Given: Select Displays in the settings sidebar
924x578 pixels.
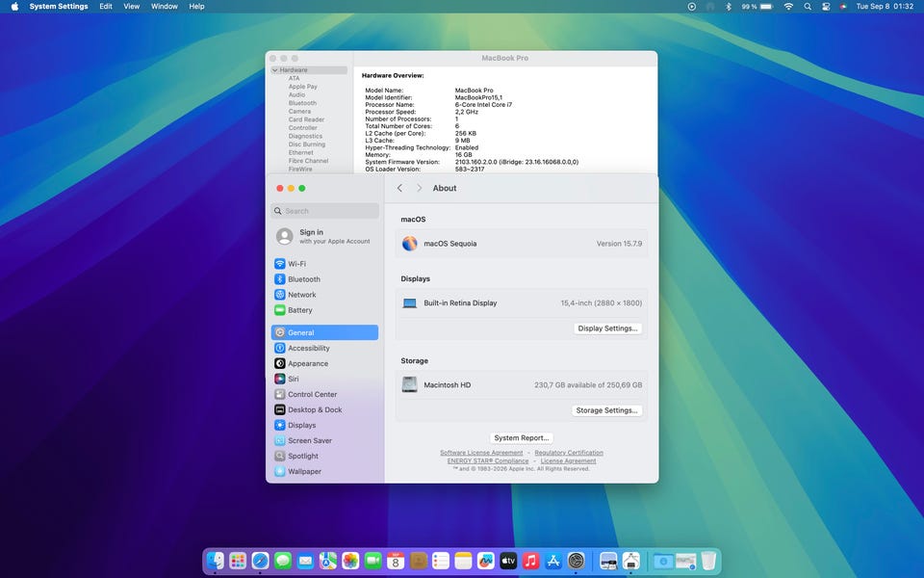Looking at the screenshot, I should point(324,425).
